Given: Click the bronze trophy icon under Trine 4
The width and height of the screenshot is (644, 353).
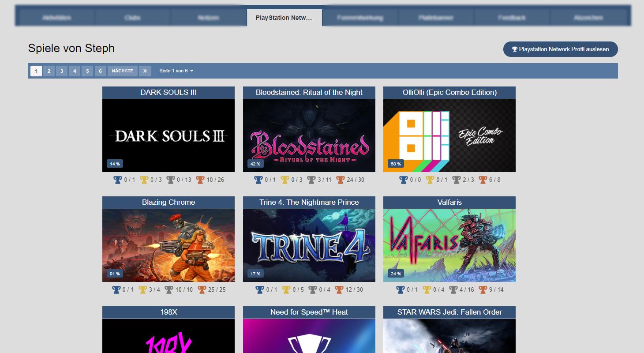Looking at the screenshot, I should [x=339, y=289].
